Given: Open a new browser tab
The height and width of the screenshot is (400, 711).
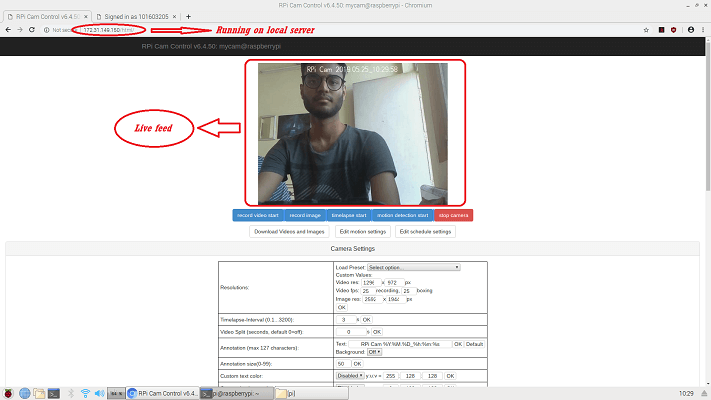Looking at the screenshot, I should 188,17.
